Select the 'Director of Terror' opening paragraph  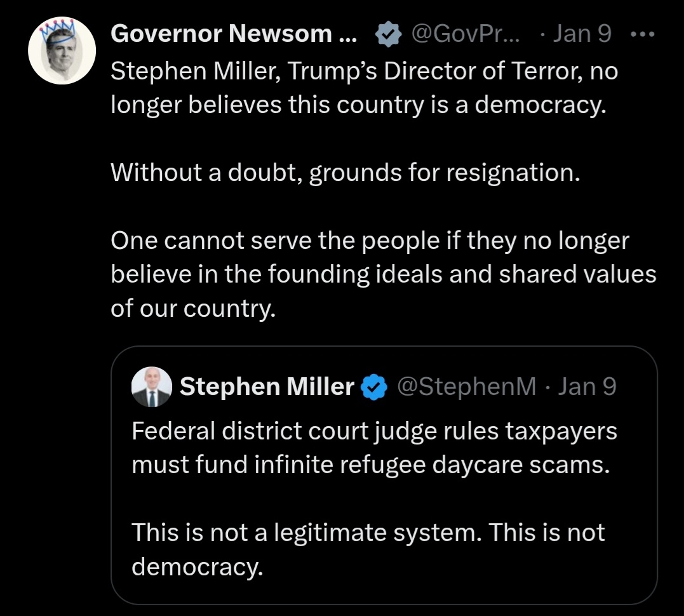coord(364,87)
